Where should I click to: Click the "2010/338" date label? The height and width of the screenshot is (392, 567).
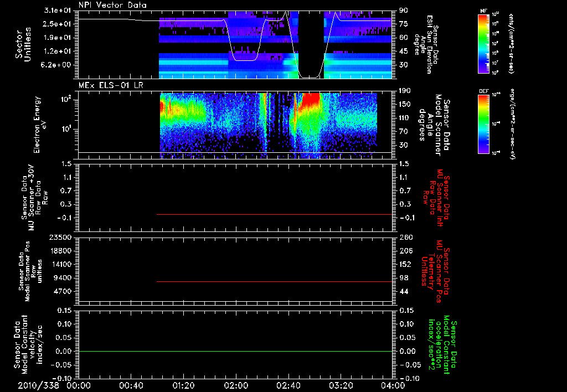click(x=39, y=385)
